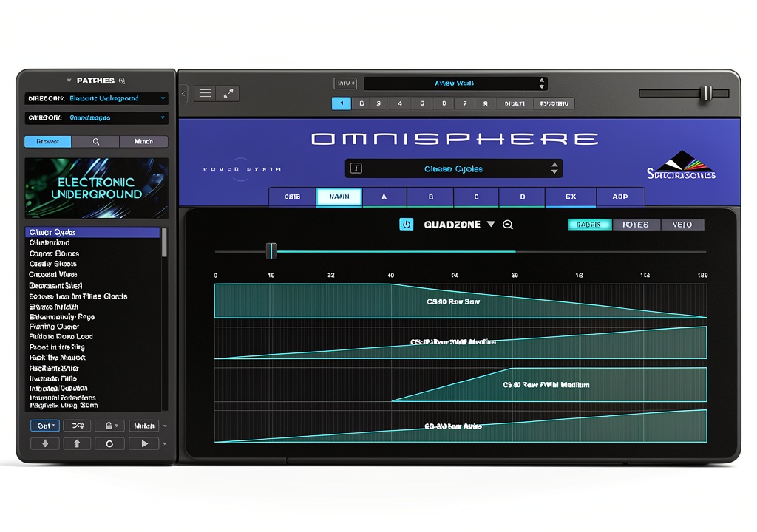Switch to the layer A tab

(384, 197)
